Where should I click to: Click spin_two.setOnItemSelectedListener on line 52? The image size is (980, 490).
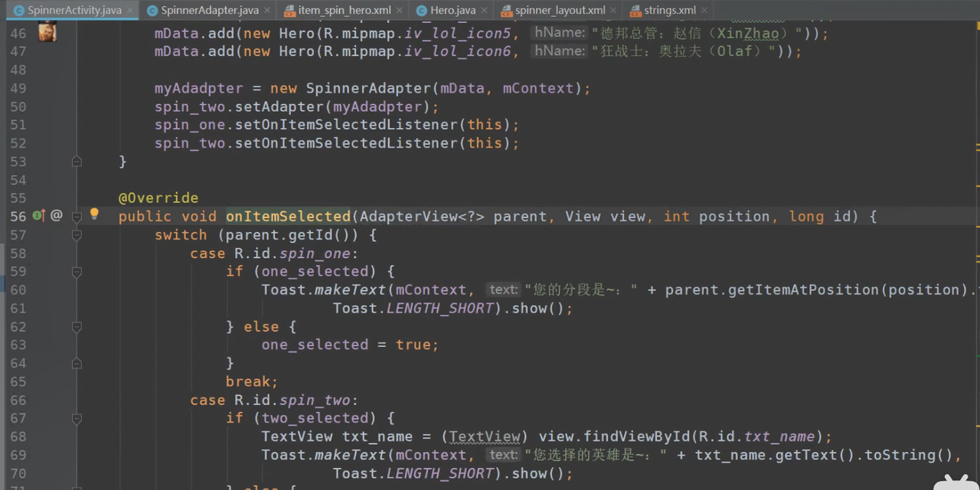pos(305,143)
